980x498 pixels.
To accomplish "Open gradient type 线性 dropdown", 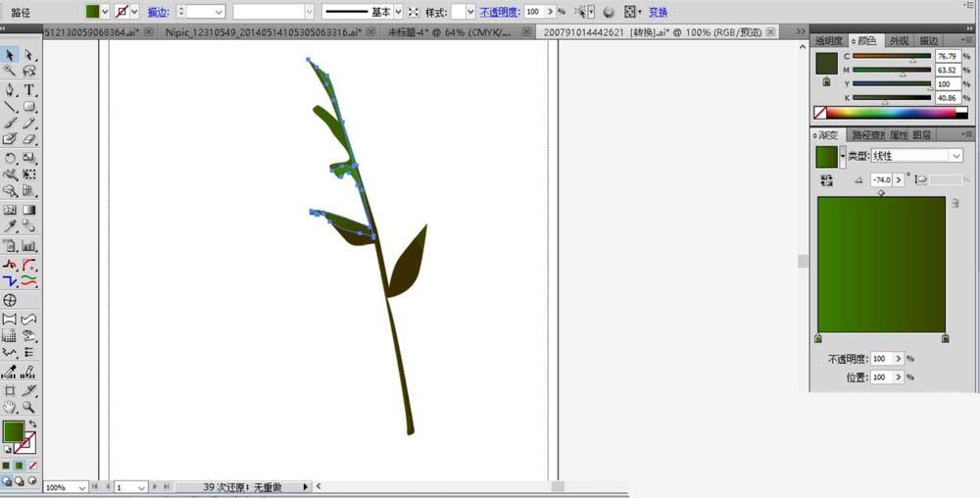I will click(x=956, y=156).
